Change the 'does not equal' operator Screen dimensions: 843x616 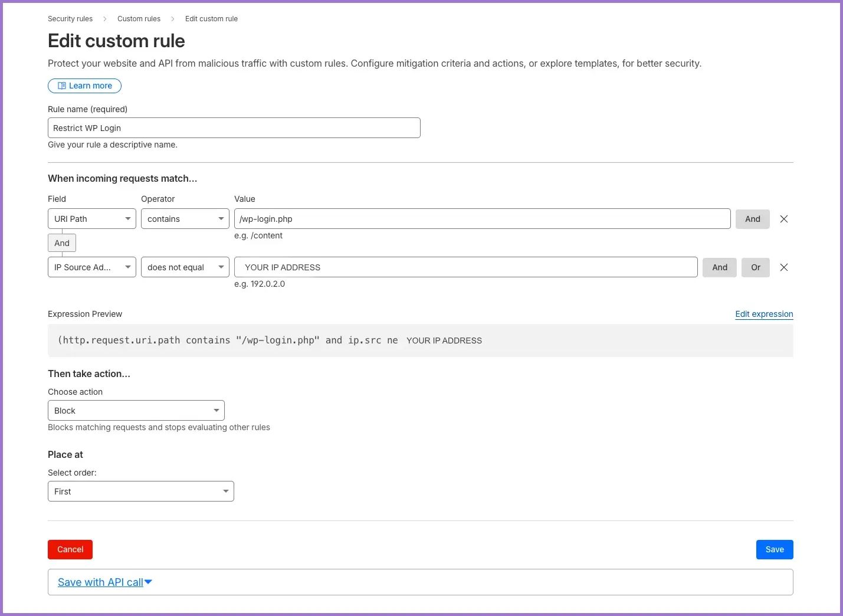coord(185,267)
